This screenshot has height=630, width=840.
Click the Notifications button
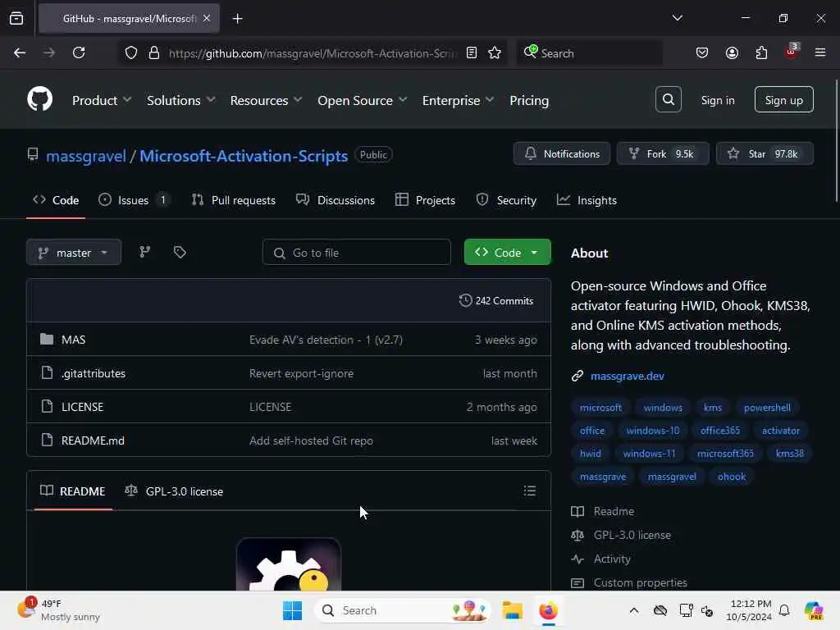561,153
